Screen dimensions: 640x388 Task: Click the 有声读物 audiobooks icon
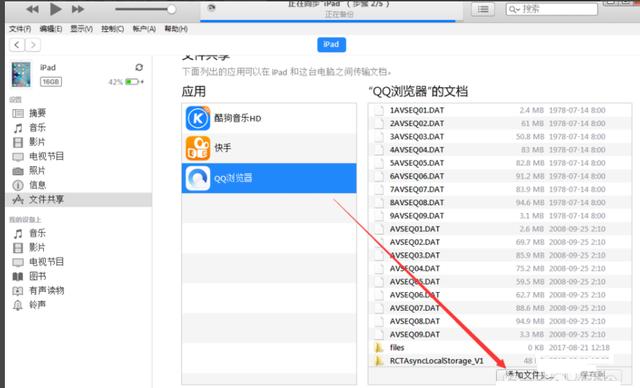tap(18, 291)
